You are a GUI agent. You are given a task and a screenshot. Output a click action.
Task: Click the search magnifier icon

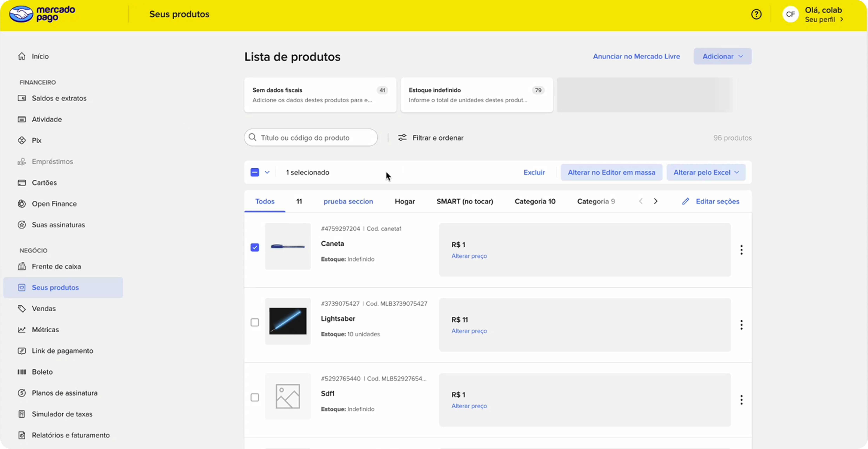252,137
